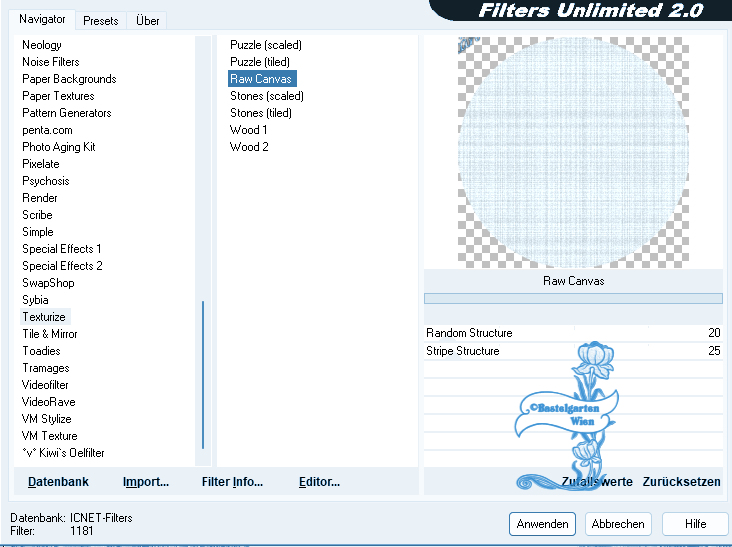Open Filter Info... dialog
The height and width of the screenshot is (547, 732).
232,482
